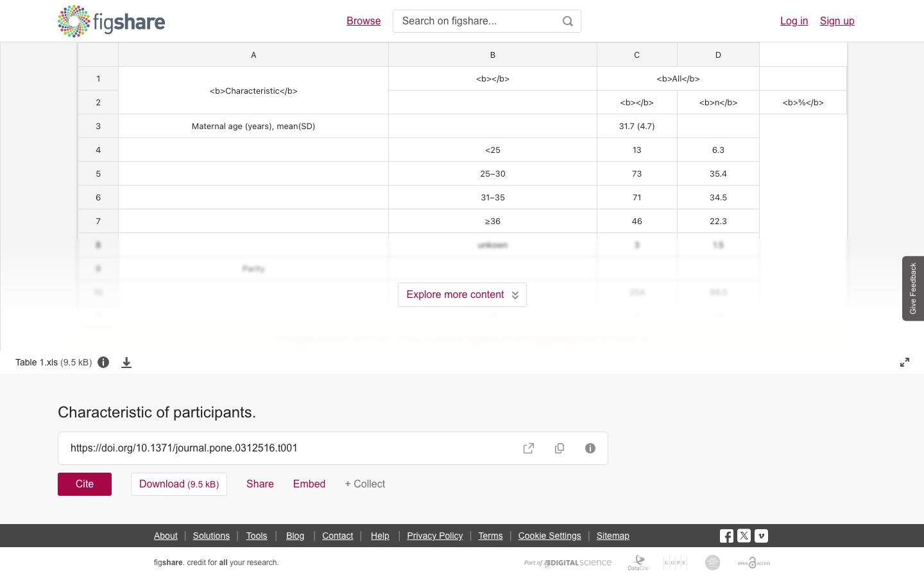The width and height of the screenshot is (924, 578).
Task: Open the Blog footer link
Action: coord(295,536)
